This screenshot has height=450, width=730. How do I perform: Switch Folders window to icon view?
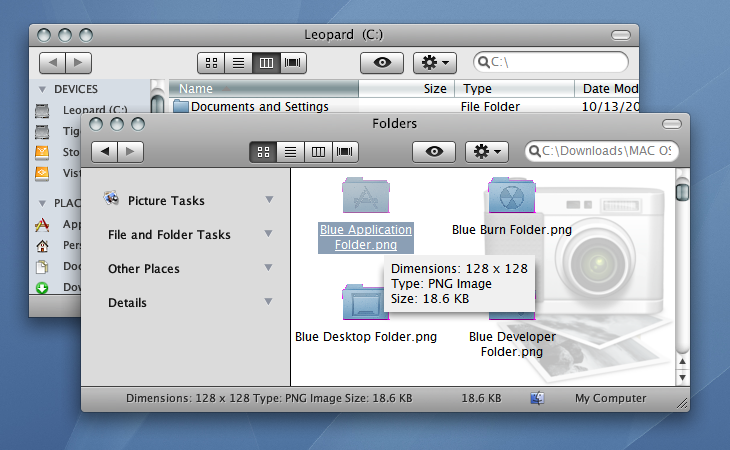click(x=264, y=152)
